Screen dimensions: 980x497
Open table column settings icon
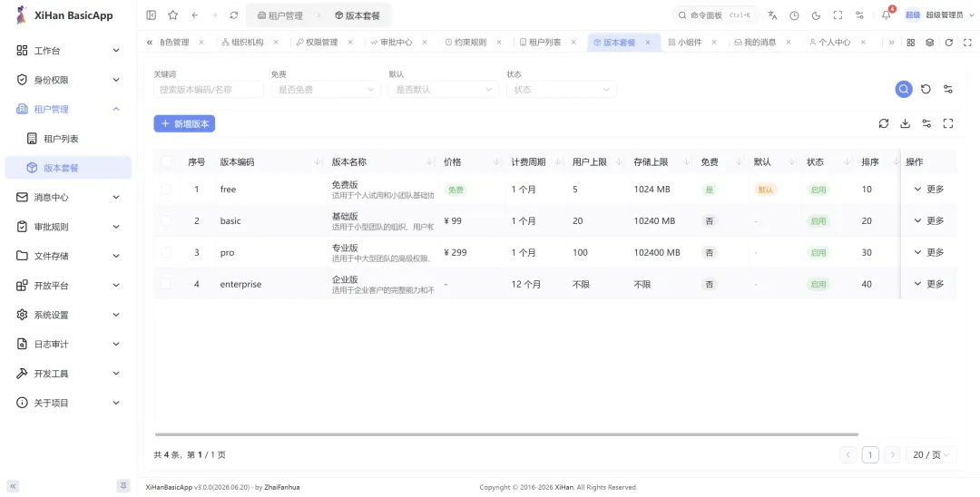(926, 123)
